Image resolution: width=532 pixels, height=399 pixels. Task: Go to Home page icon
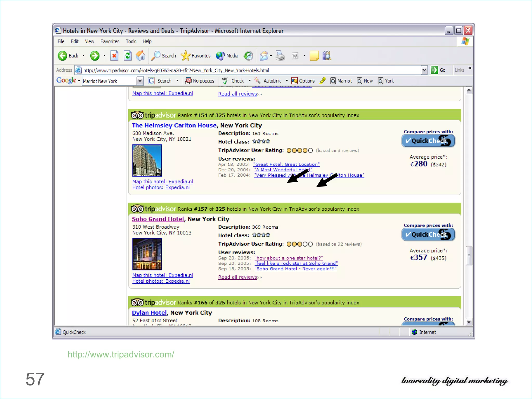[141, 56]
